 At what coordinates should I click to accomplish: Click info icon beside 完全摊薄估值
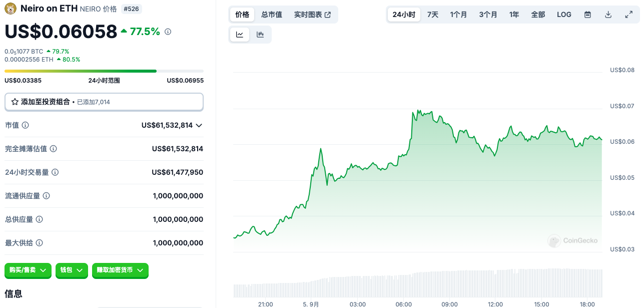54,149
